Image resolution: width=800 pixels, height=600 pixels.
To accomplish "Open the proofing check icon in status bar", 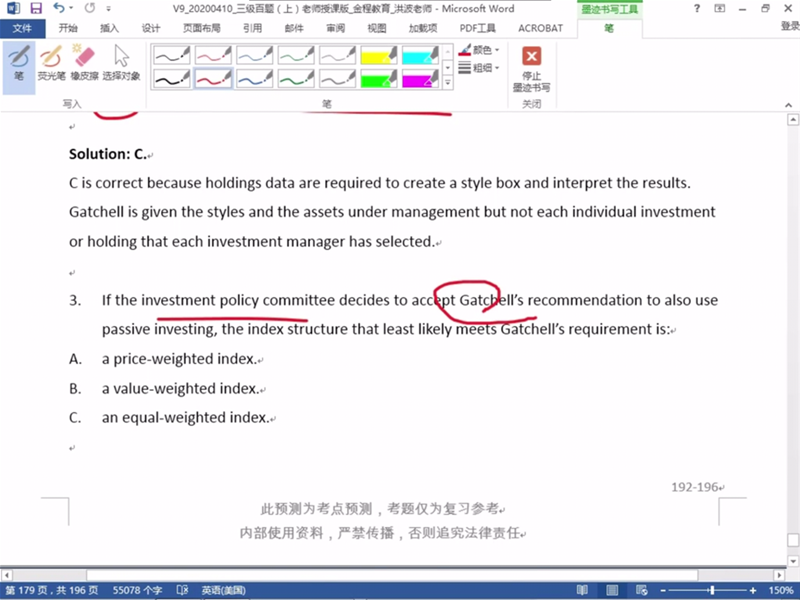I will pyautogui.click(x=182, y=590).
